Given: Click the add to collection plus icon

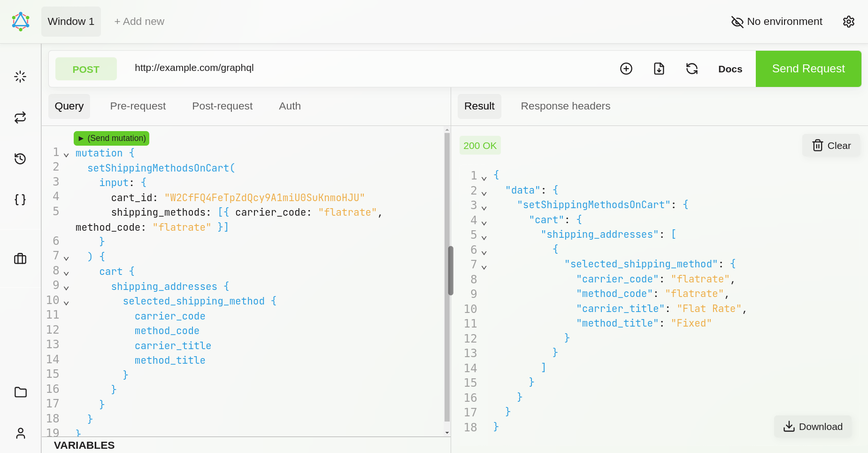Looking at the screenshot, I should tap(626, 69).
